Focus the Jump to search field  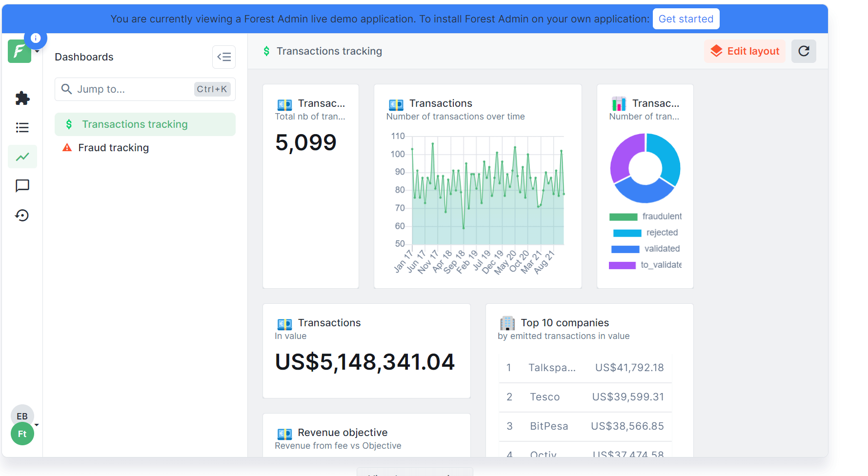145,89
